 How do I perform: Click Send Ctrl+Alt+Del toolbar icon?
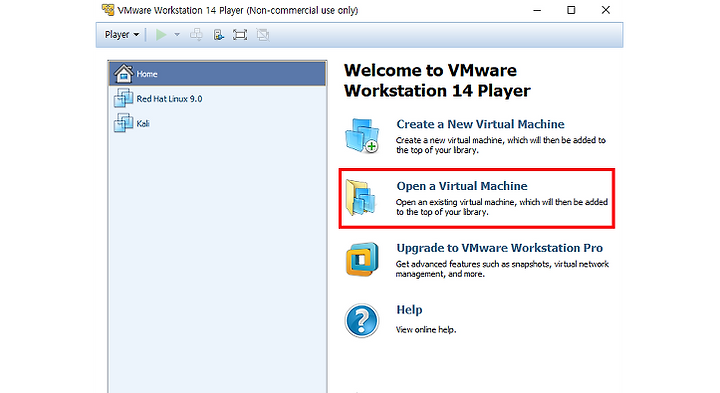197,34
